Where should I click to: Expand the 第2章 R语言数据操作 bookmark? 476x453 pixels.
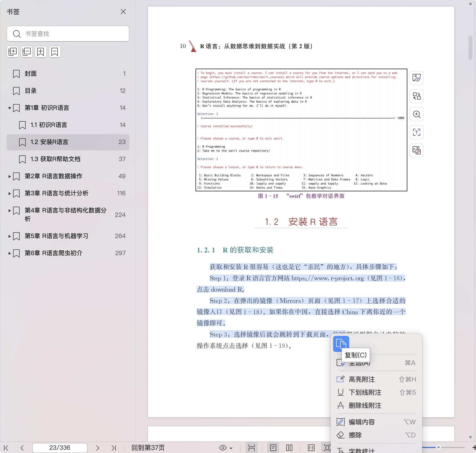(10, 176)
